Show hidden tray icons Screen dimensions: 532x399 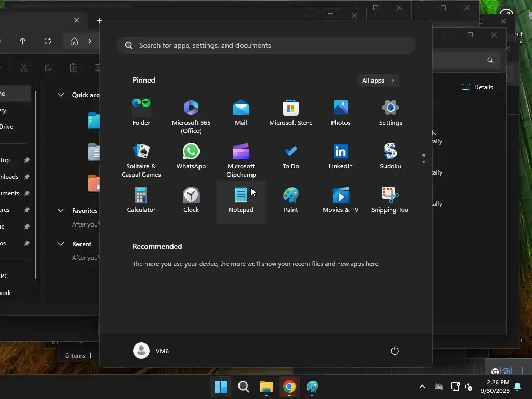[x=422, y=387]
